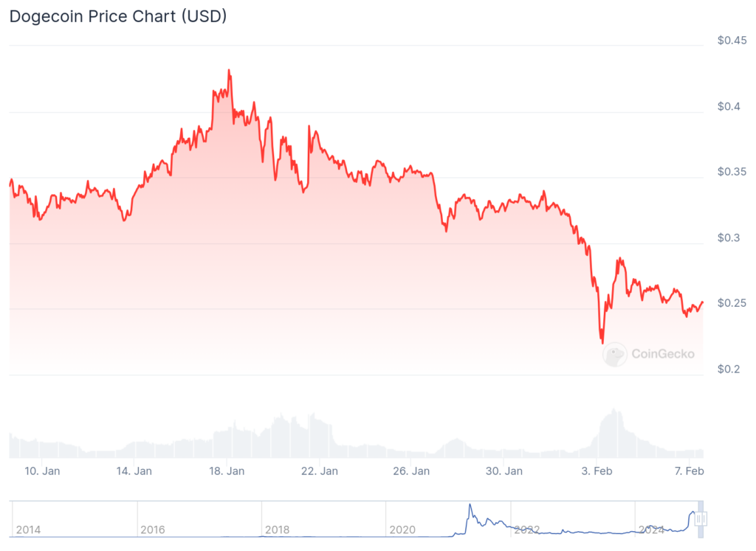Screen dimensions: 756x551
Task: Click the 2014 label in the navigator timeline
Action: click(28, 530)
